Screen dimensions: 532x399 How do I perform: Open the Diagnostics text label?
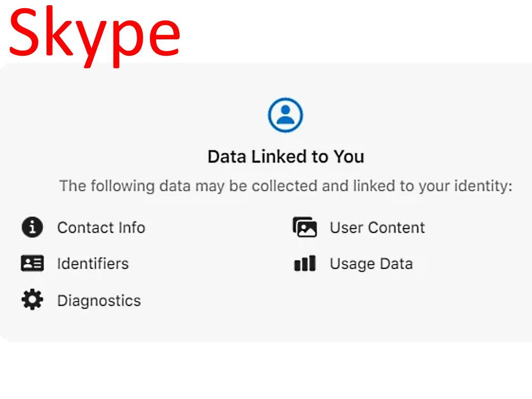[99, 300]
